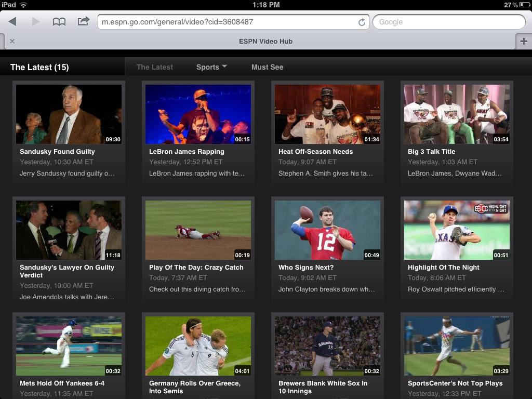Screen dimensions: 532x399
Task: Expand the Sports dropdown menu
Action: 211,67
